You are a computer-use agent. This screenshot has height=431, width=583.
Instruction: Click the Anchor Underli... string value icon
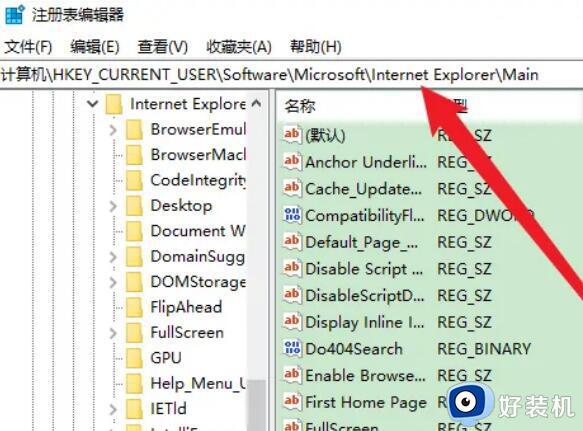point(292,161)
